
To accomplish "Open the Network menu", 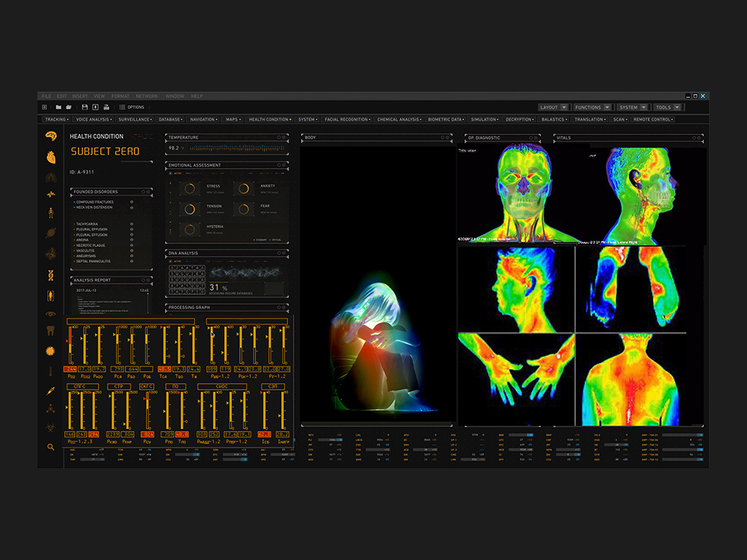I will (x=146, y=96).
